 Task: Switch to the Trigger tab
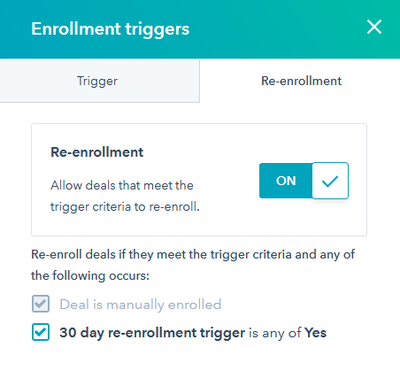coord(97,81)
